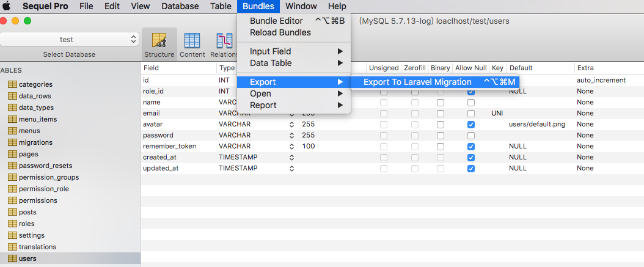The height and width of the screenshot is (267, 644).
Task: Click the table icon beside categories
Action: pos(13,84)
